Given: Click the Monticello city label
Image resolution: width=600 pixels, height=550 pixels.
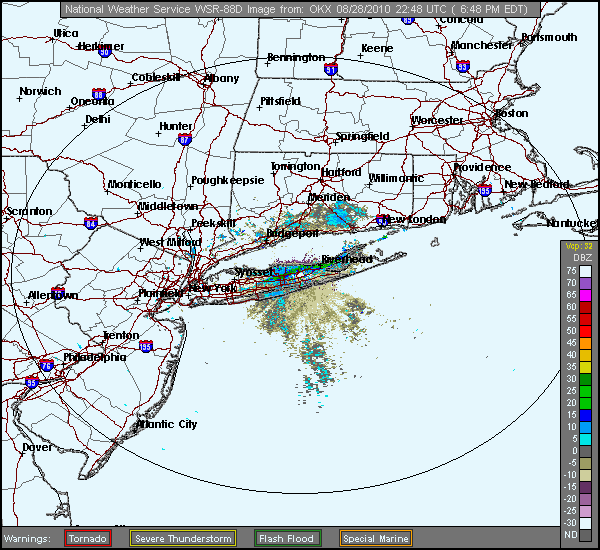Looking at the screenshot, I should [x=134, y=184].
